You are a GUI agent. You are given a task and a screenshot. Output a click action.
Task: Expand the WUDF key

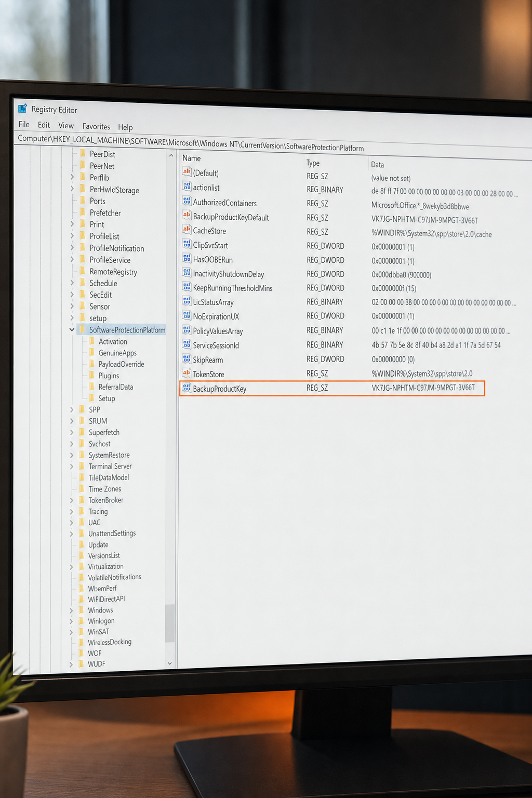(x=71, y=664)
